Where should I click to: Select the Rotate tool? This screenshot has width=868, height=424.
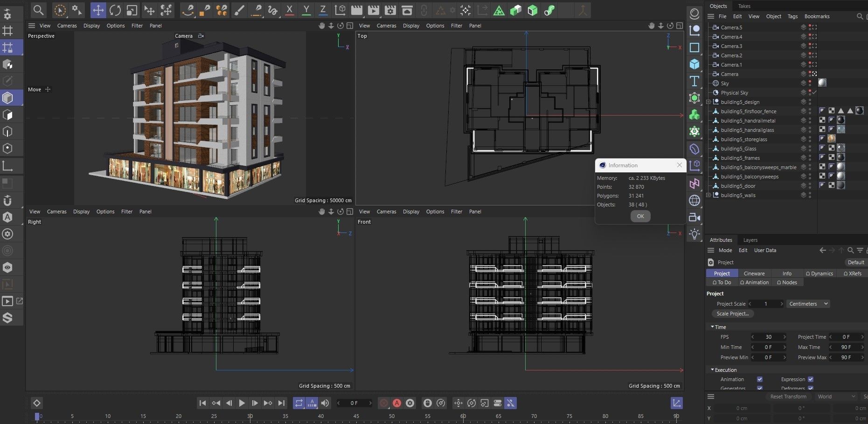coord(115,10)
